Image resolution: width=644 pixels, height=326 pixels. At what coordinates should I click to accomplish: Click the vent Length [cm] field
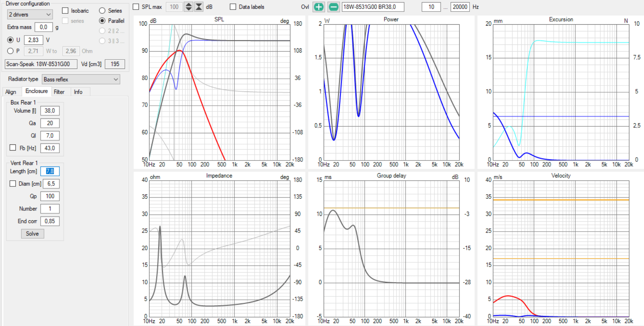coord(50,171)
